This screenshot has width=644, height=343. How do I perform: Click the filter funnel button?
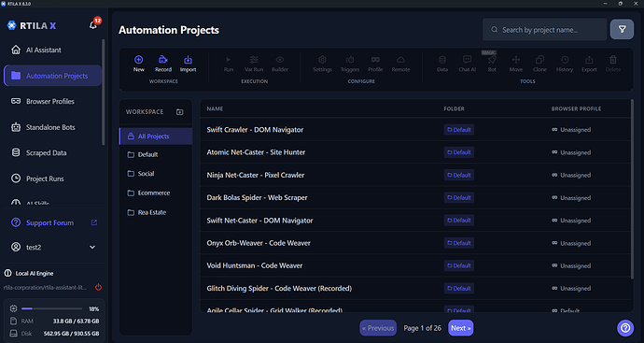pyautogui.click(x=622, y=29)
